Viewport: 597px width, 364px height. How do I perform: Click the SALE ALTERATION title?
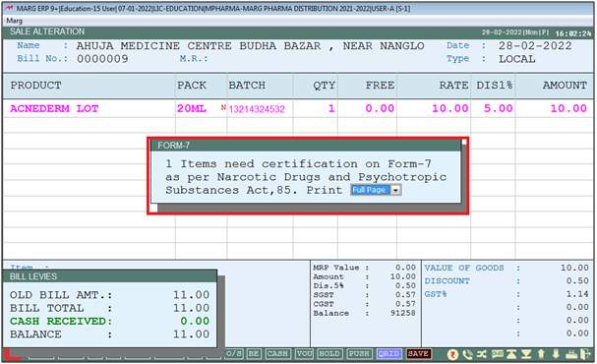(x=47, y=31)
